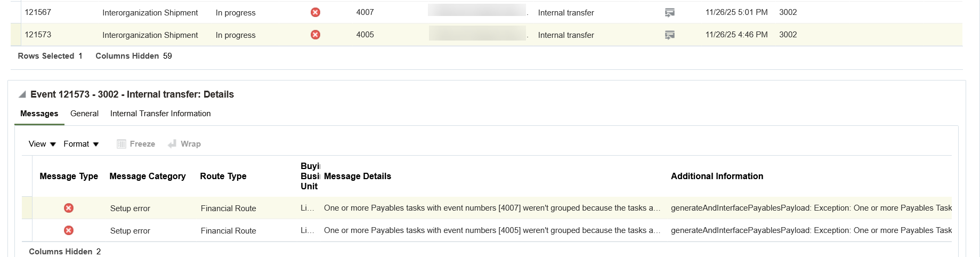The image size is (980, 257).
Task: Click the row selector of event row 121573
Action: pyautogui.click(x=16, y=35)
